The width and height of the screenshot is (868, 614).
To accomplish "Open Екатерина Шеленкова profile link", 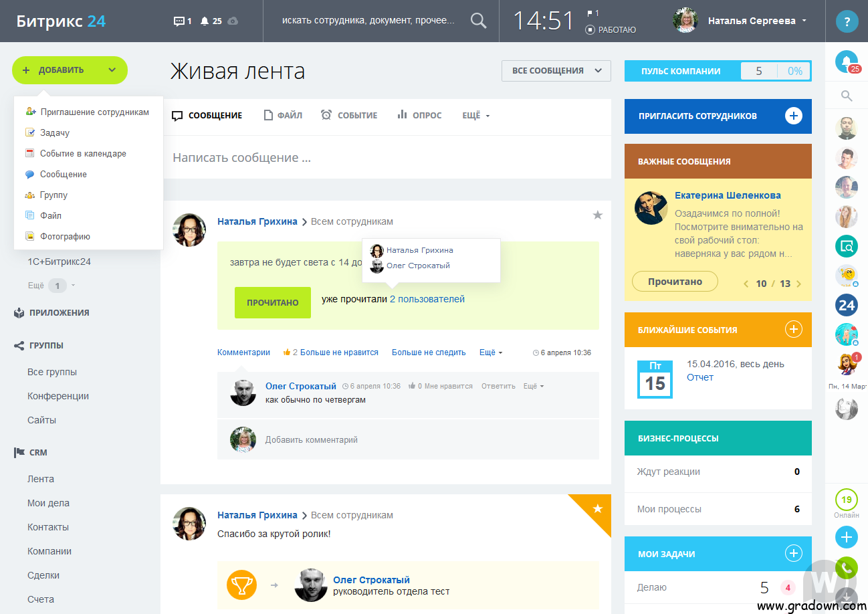I will pos(728,195).
